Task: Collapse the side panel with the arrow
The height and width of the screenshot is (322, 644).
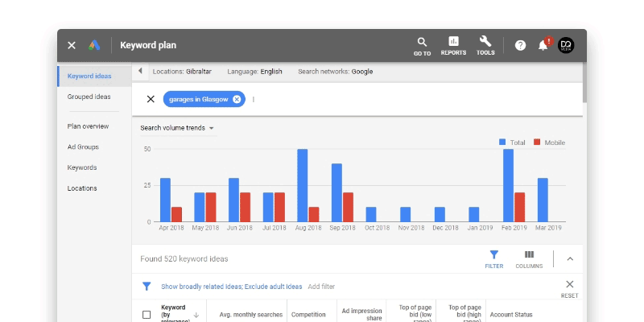Action: [x=140, y=71]
